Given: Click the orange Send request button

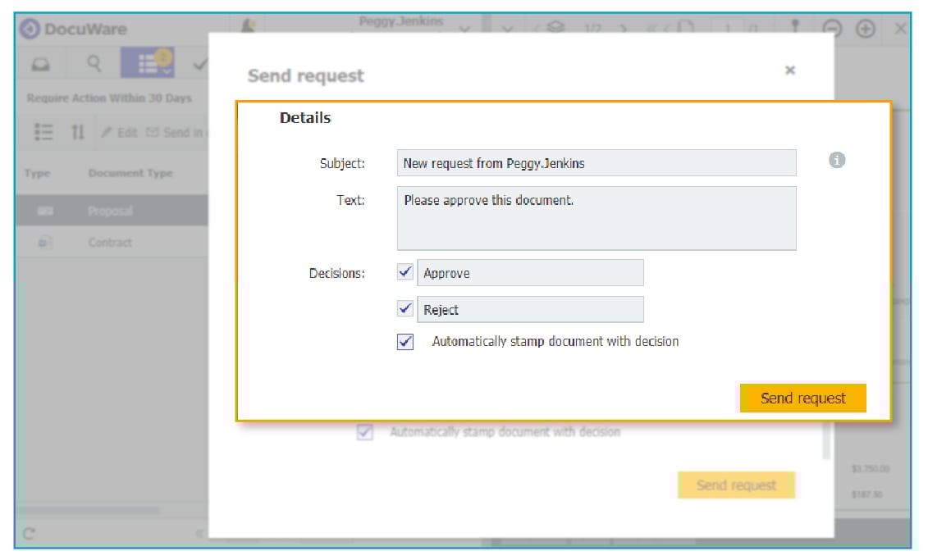Looking at the screenshot, I should tap(802, 398).
